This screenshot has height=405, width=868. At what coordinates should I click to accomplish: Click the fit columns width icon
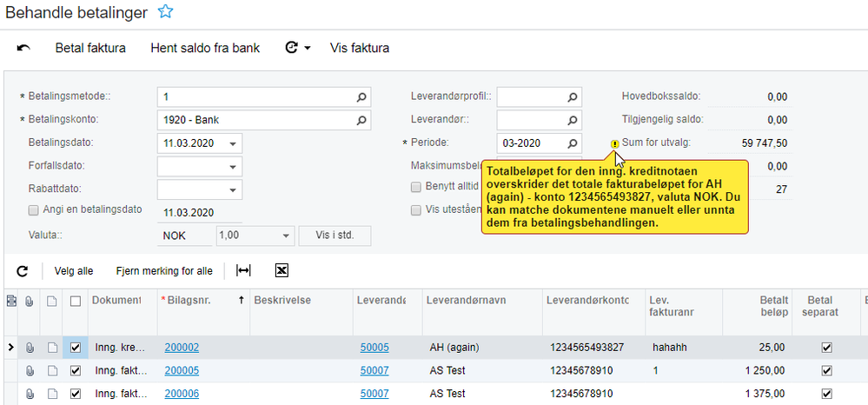click(244, 271)
